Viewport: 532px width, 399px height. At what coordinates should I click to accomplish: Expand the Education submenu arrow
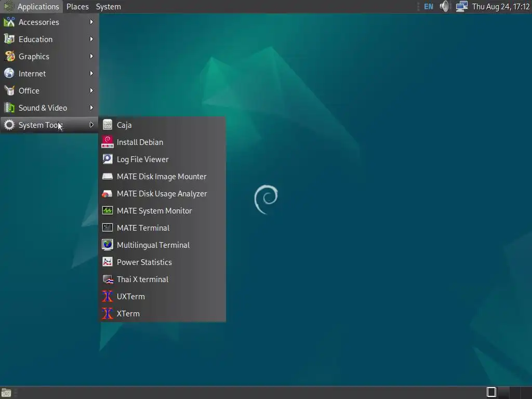click(x=91, y=39)
